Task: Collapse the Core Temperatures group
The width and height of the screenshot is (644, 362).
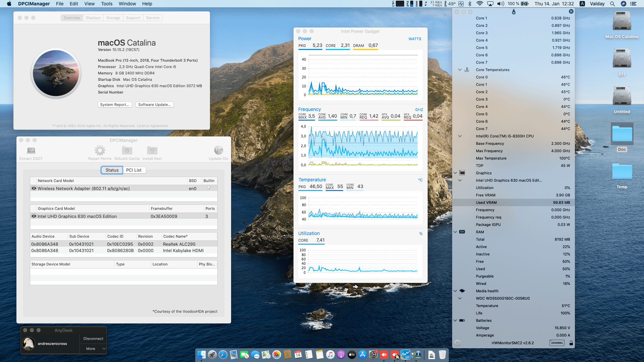Action: (x=460, y=70)
